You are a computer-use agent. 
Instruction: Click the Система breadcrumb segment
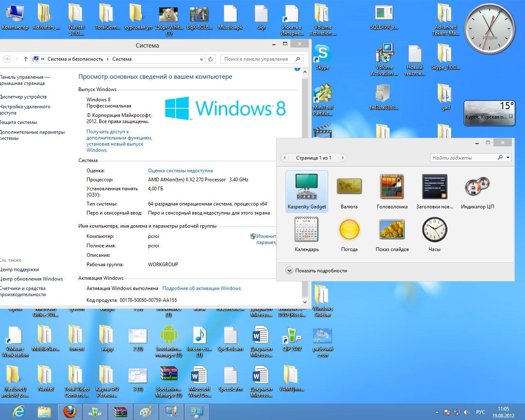pos(122,59)
